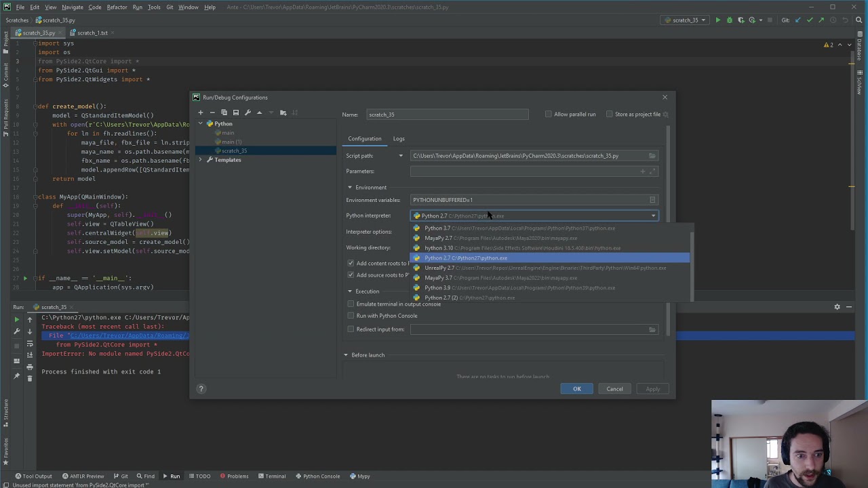
Task: Select main (1) configuration in tree
Action: click(x=266, y=142)
